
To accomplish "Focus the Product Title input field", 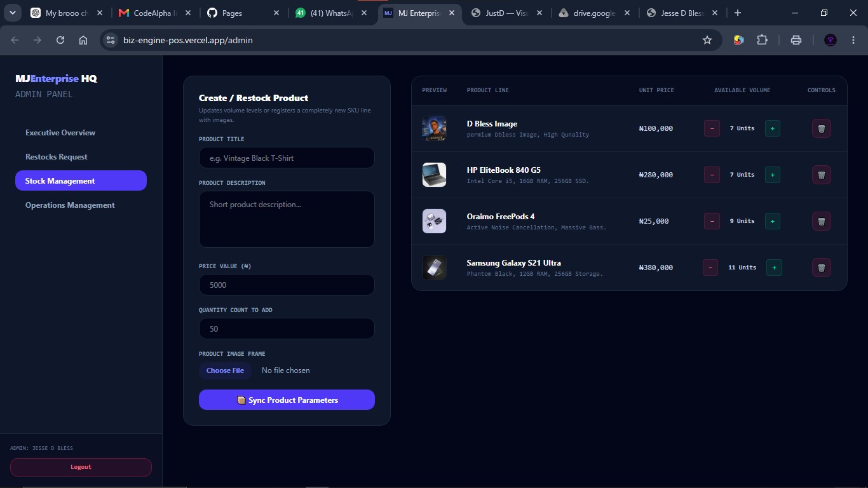I will click(x=287, y=158).
